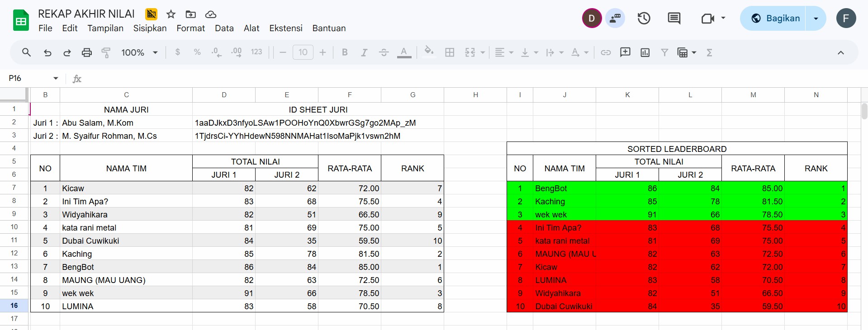Open the version history clock icon

[x=644, y=18]
